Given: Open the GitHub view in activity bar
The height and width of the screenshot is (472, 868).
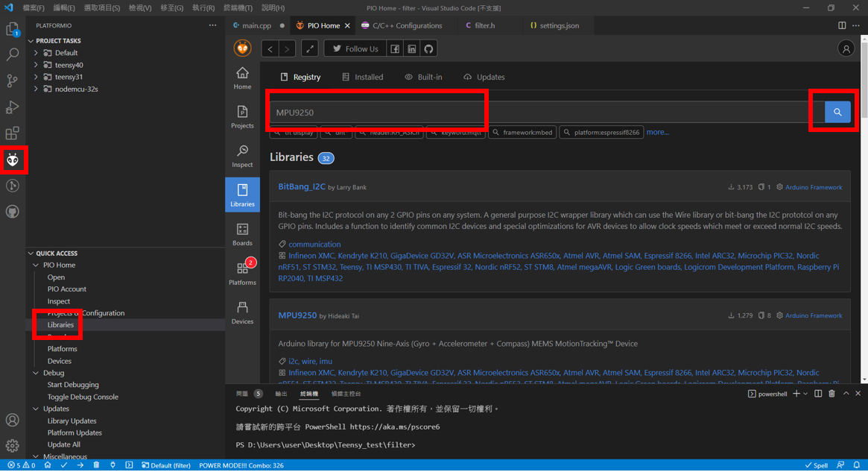Looking at the screenshot, I should tap(12, 212).
